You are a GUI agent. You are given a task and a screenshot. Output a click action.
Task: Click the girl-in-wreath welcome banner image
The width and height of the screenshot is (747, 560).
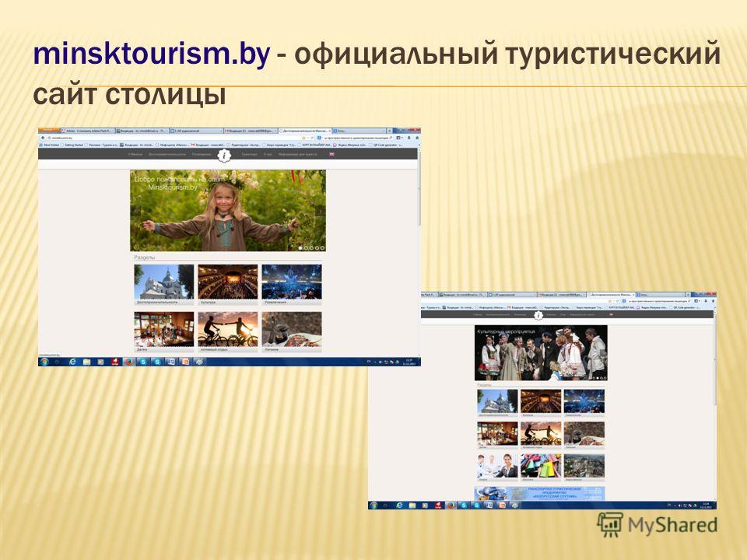228,211
